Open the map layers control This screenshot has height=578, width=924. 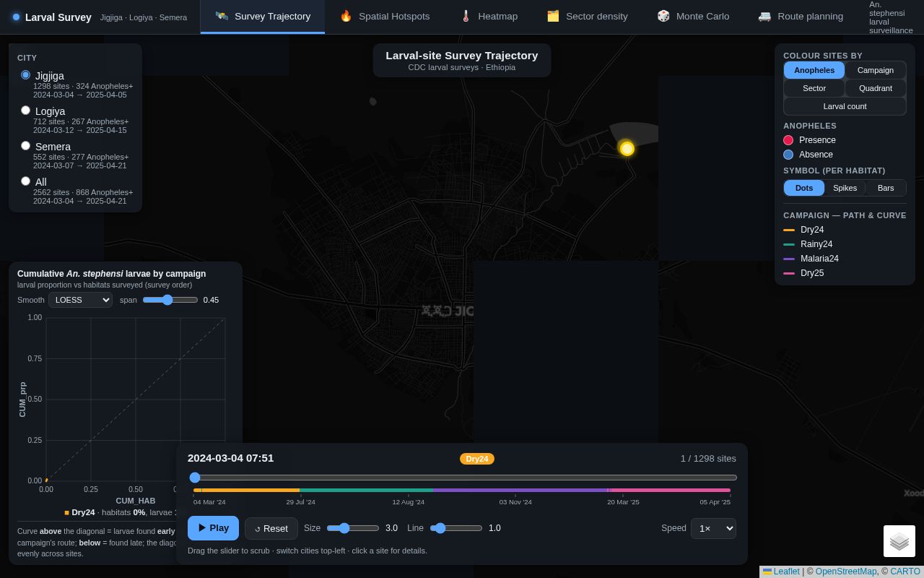(899, 541)
